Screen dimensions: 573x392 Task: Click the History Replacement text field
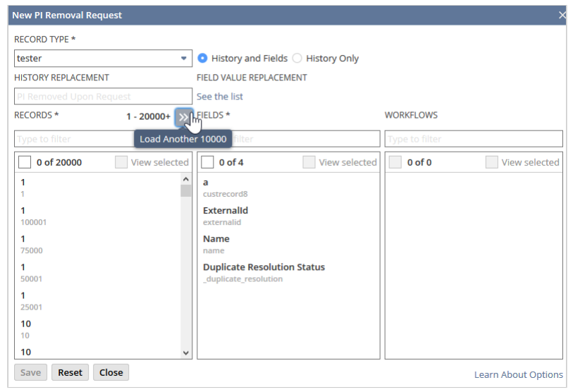tap(103, 97)
